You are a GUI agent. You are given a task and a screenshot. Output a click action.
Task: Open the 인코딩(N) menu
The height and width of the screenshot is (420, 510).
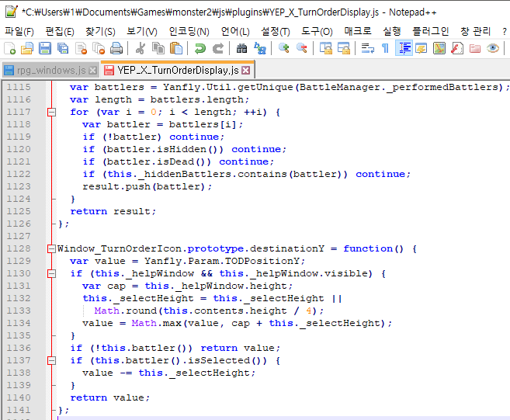[x=189, y=32]
